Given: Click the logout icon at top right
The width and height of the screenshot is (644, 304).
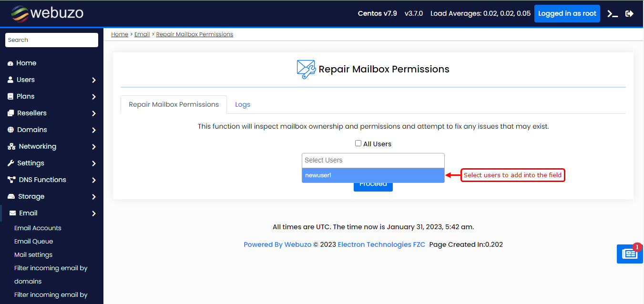Looking at the screenshot, I should pos(629,13).
